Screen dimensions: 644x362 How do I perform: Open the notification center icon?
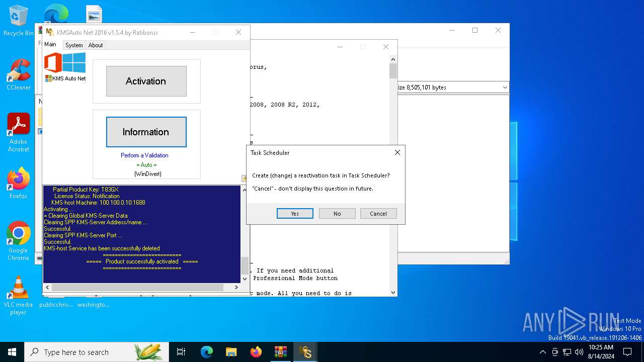(x=627, y=352)
